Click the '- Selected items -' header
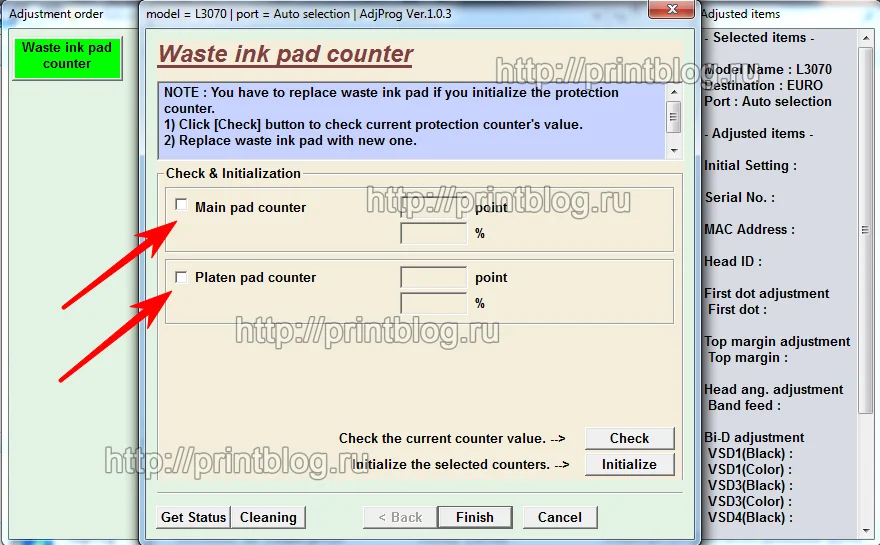Viewport: 880px width, 545px height. (x=759, y=38)
